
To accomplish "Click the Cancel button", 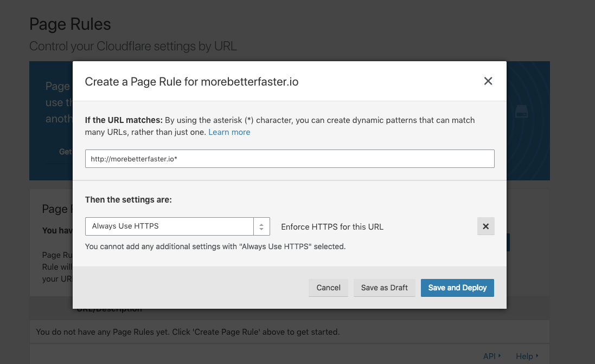I will pyautogui.click(x=328, y=288).
